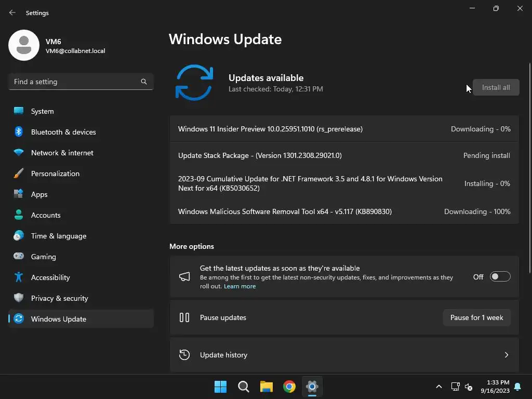
Task: Click the network display tray icon
Action: click(455, 387)
